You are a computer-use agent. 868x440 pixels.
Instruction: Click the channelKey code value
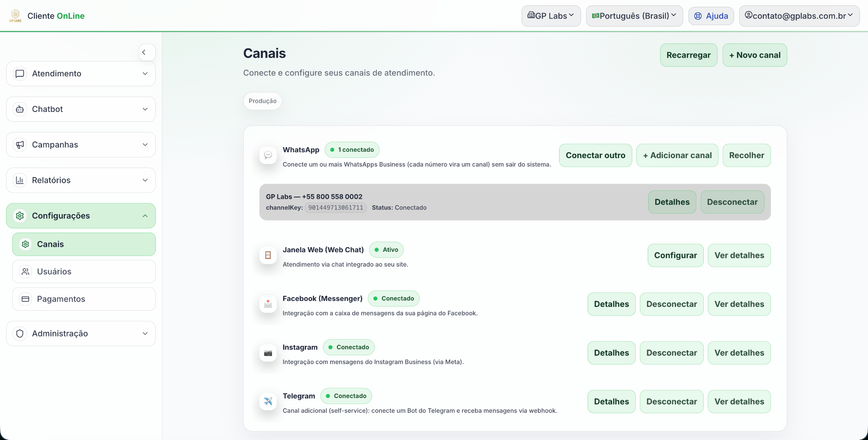[x=335, y=208]
